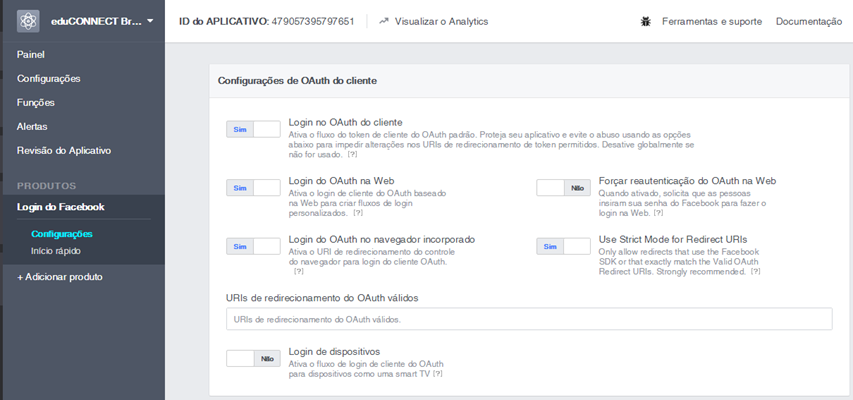Toggle Login do OAuth na Web switch
The height and width of the screenshot is (400, 853).
point(254,188)
